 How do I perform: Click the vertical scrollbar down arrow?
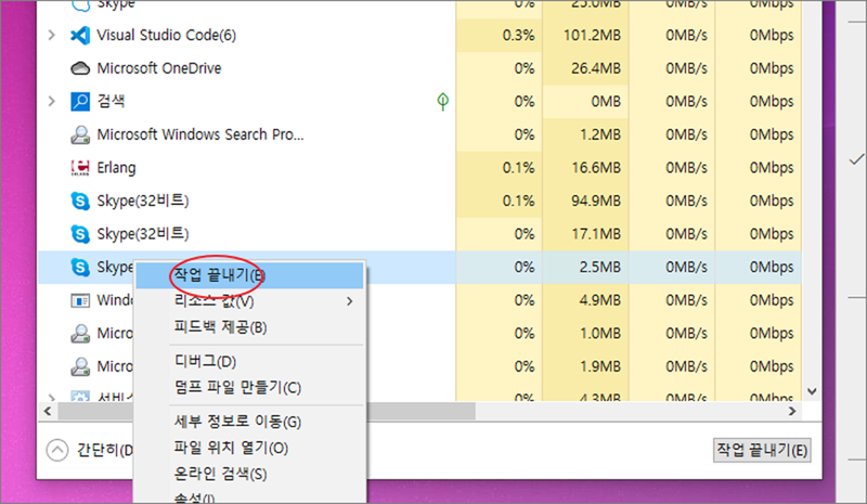[812, 392]
